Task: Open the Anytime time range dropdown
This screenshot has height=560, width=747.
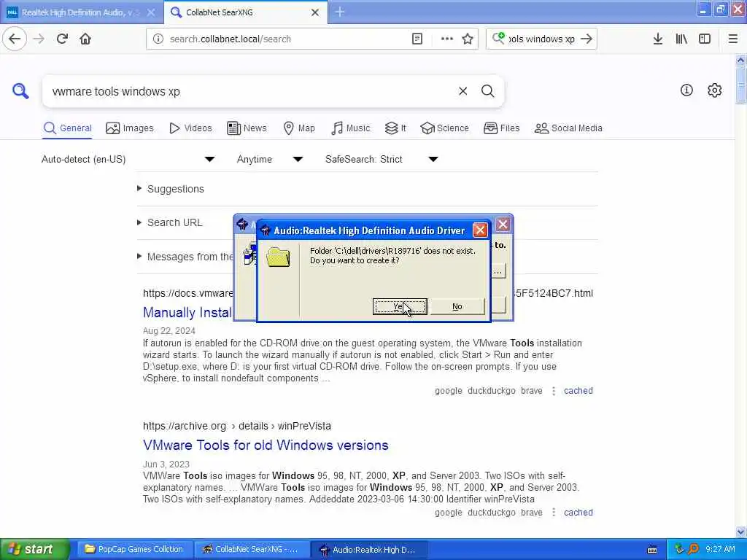Action: point(270,159)
